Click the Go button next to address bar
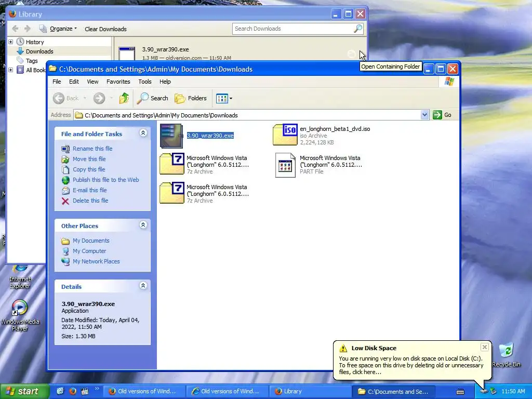This screenshot has width=532, height=399. click(442, 115)
